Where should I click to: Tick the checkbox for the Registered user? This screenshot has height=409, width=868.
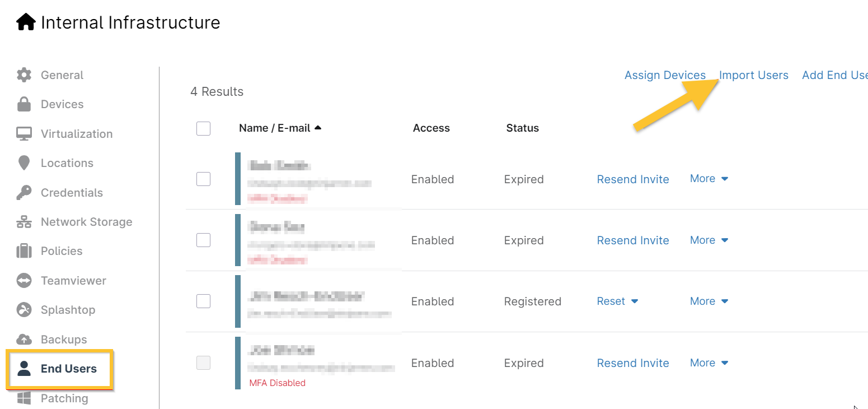[x=203, y=301]
